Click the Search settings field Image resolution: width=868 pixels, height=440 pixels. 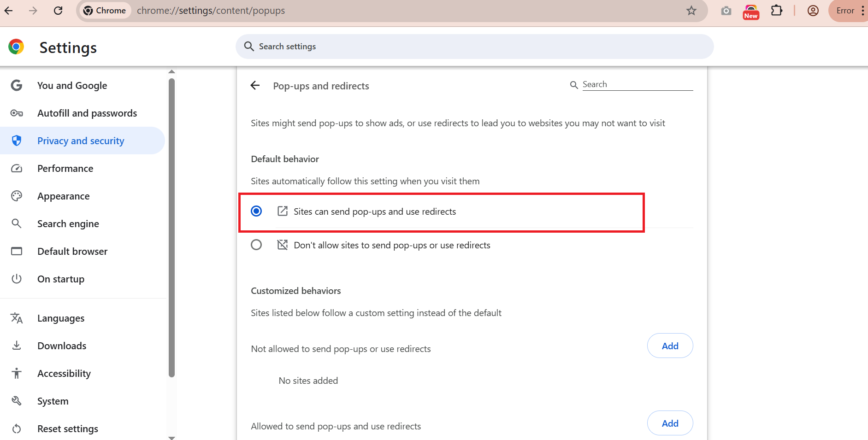pyautogui.click(x=475, y=47)
